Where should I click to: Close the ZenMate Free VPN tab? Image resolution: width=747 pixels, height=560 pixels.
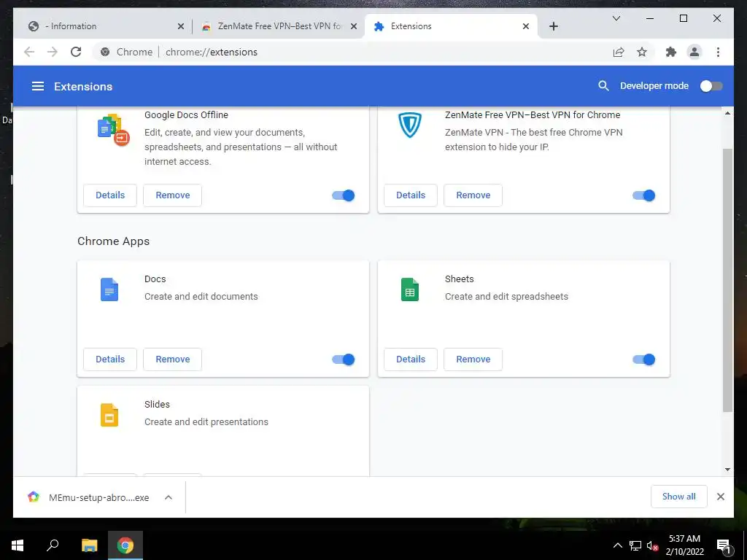pos(354,27)
